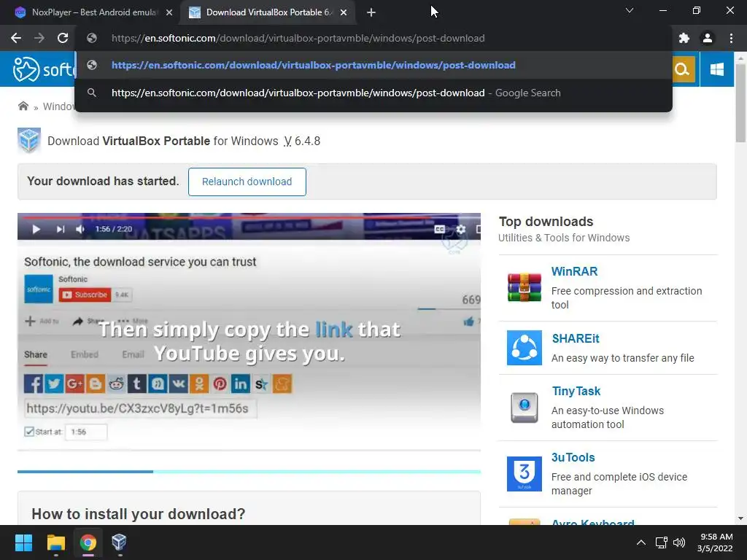Click the 'Top downloads' heading
This screenshot has width=747, height=560.
click(546, 222)
